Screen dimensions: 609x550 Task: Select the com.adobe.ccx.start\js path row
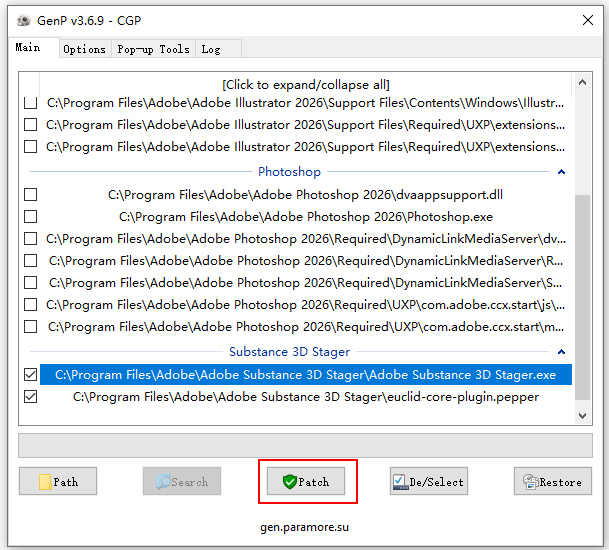point(305,305)
